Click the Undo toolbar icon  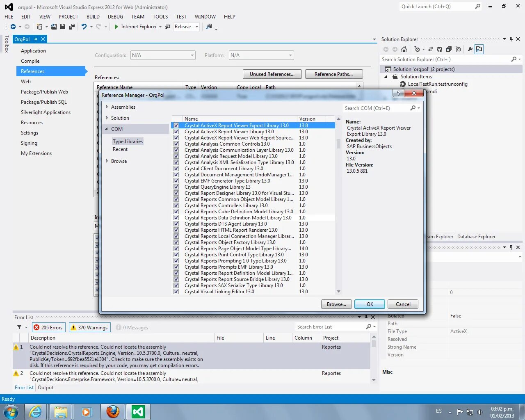(84, 27)
